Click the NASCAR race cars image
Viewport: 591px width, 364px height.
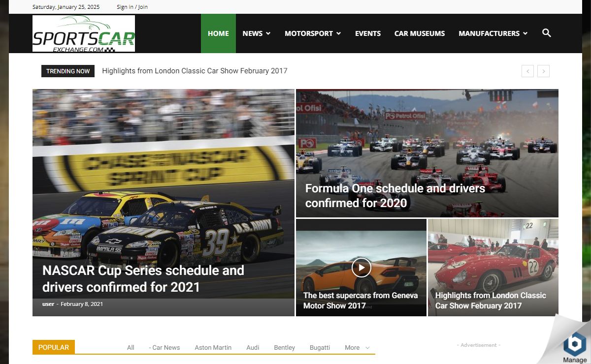(x=164, y=202)
